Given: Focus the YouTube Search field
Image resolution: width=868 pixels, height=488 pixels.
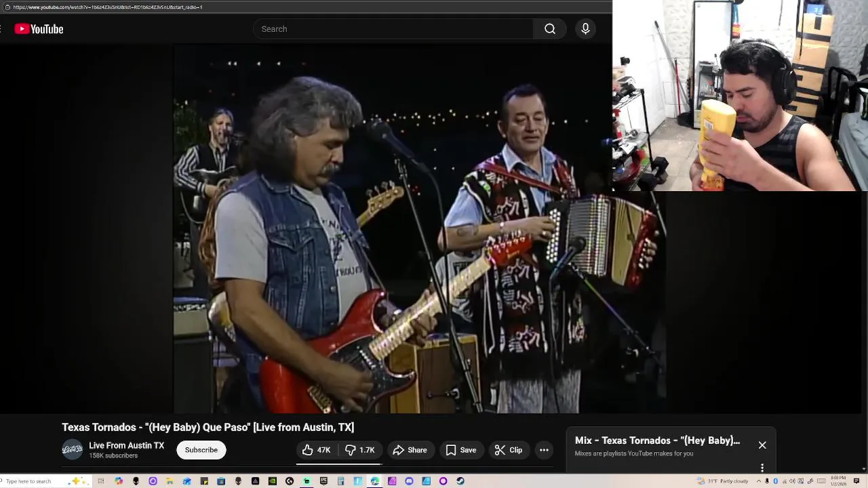Looking at the screenshot, I should tap(393, 29).
